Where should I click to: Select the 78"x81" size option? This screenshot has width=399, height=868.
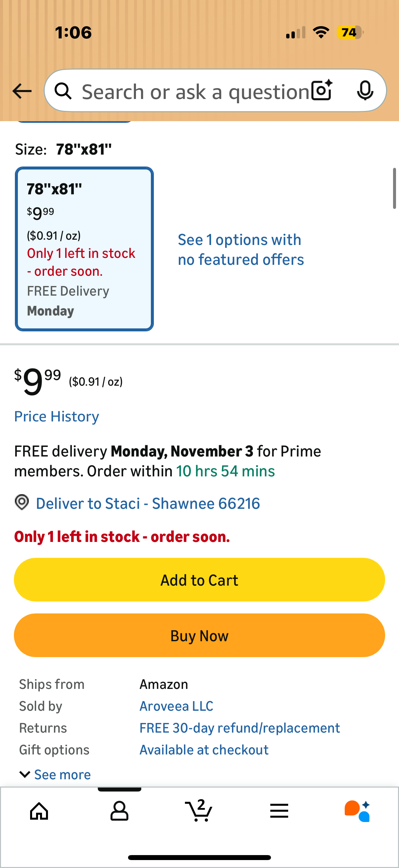(84, 249)
